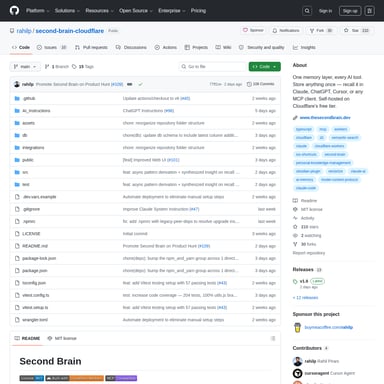Switch to the Discussions tab
The height and width of the screenshot is (384, 384).
coord(131,47)
